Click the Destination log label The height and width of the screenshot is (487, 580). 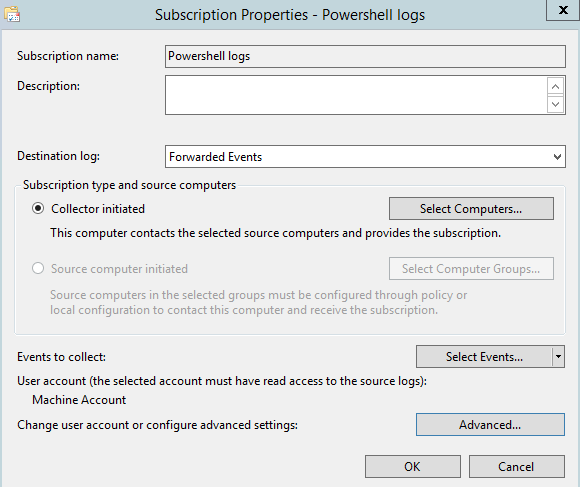58,156
